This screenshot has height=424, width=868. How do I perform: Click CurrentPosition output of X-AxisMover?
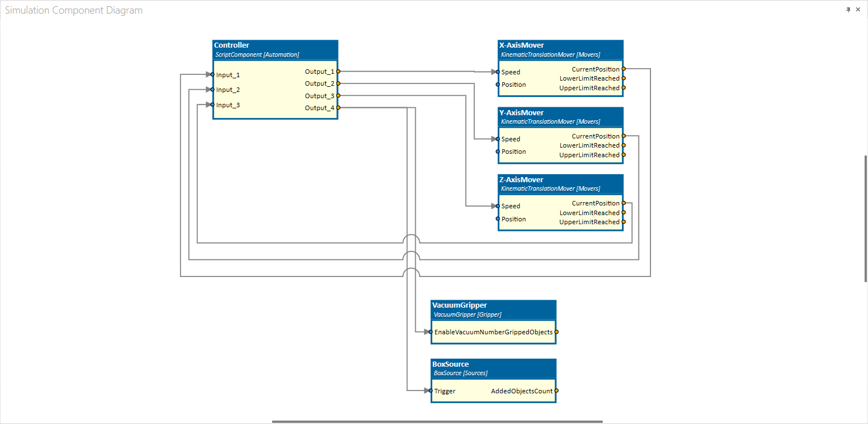624,69
